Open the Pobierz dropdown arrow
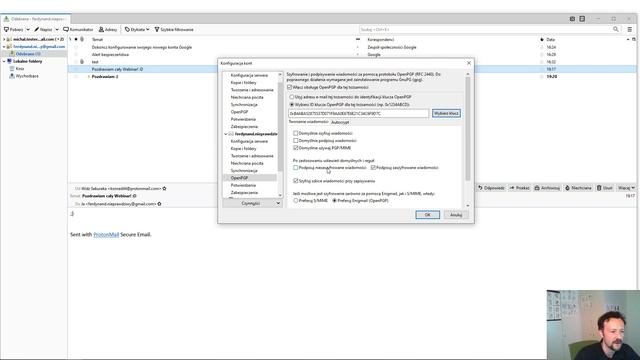Screen dimensions: 640x360 (x=28, y=29)
